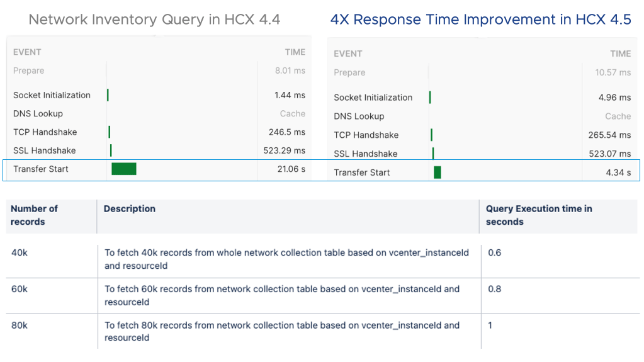The image size is (644, 362).
Task: Click the 0.6 seconds execution time cell
Action: click(495, 253)
